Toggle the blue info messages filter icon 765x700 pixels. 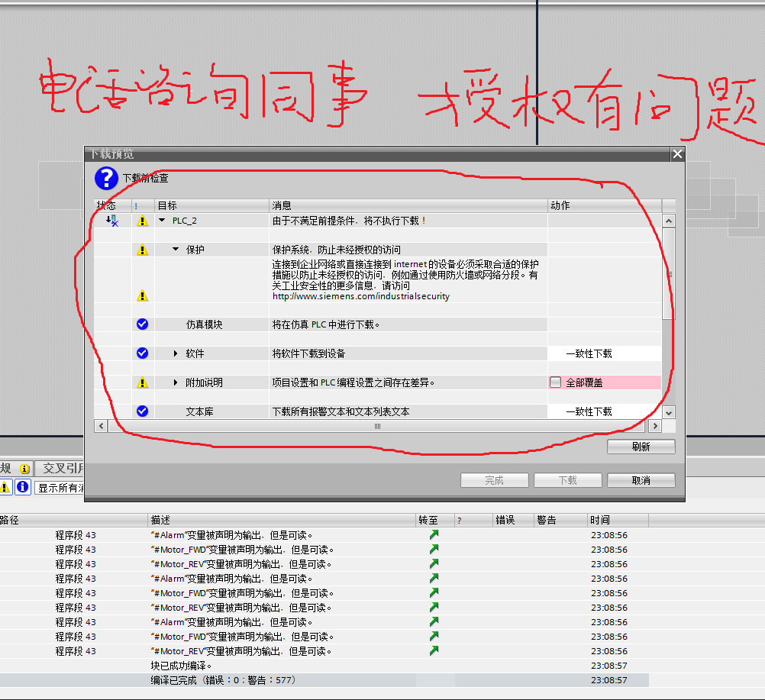click(23, 486)
